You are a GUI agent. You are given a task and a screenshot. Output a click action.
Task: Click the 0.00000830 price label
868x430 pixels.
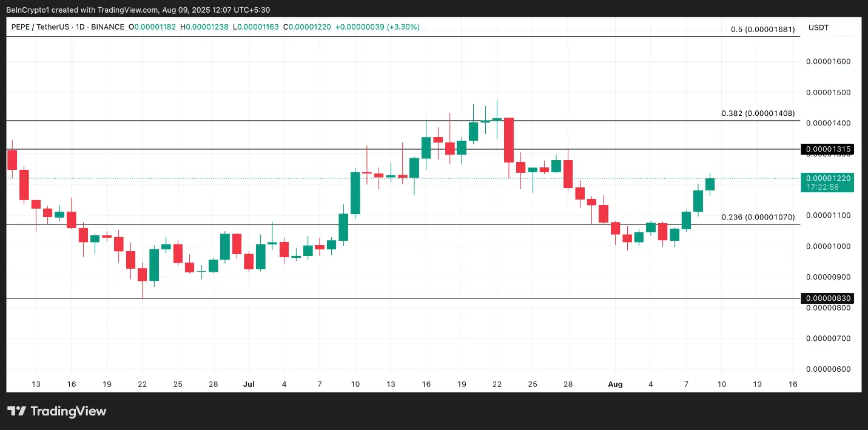[x=827, y=298]
